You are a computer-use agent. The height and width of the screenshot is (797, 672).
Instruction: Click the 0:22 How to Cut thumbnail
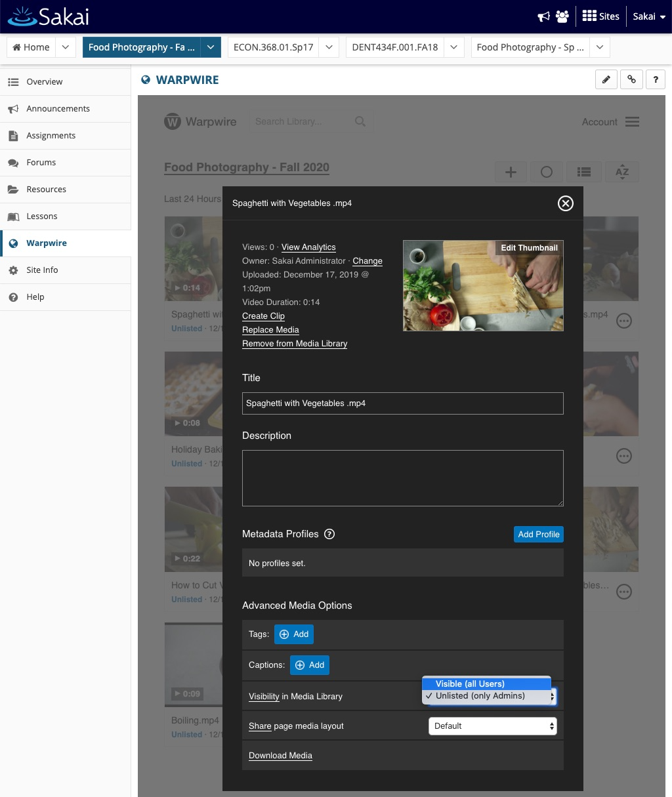pyautogui.click(x=194, y=529)
